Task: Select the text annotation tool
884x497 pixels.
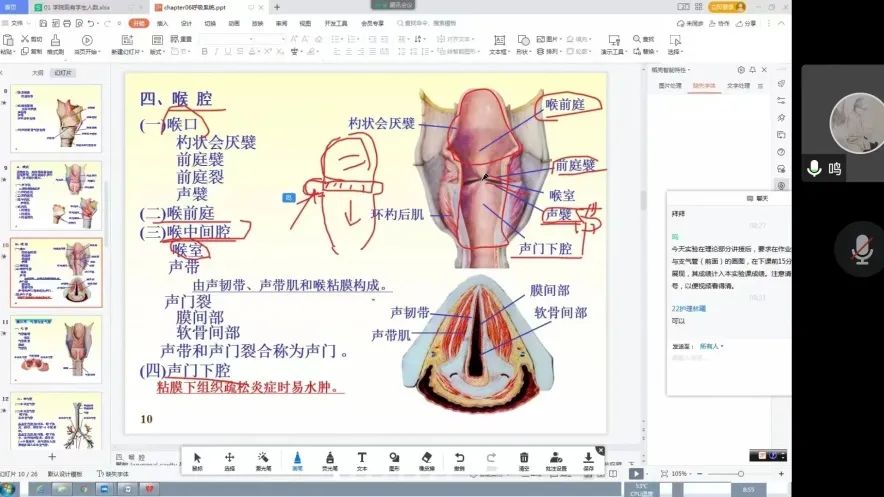Action: (362, 460)
